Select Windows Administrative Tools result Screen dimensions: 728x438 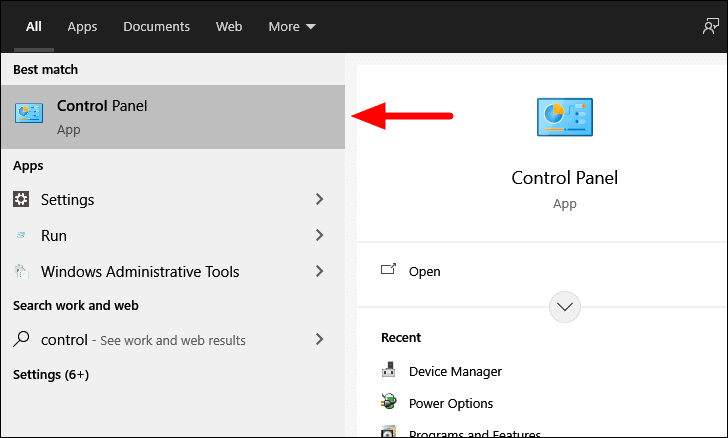click(173, 271)
